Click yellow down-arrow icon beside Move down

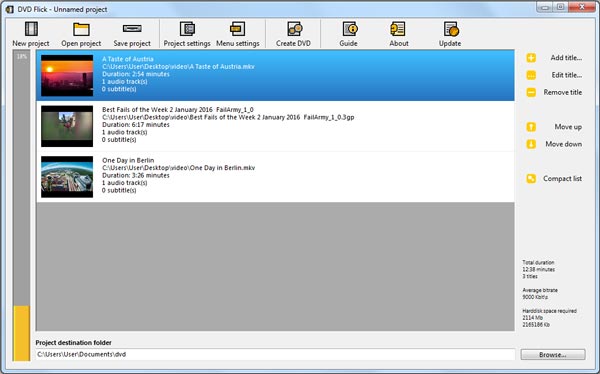531,144
